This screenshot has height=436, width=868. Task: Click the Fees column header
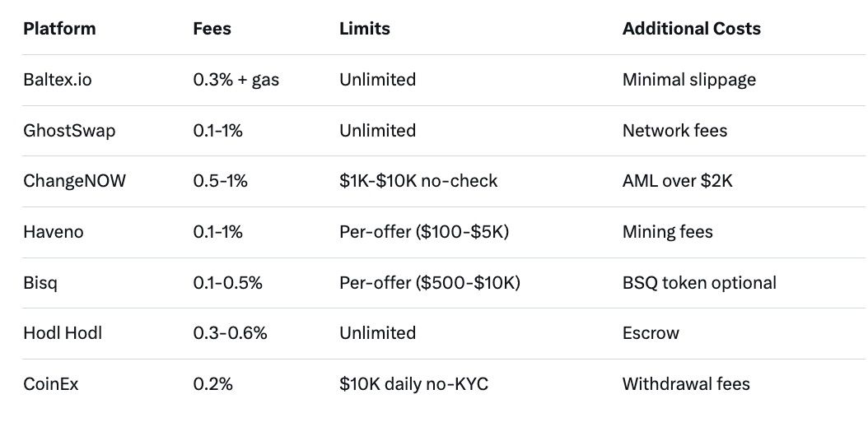(212, 29)
